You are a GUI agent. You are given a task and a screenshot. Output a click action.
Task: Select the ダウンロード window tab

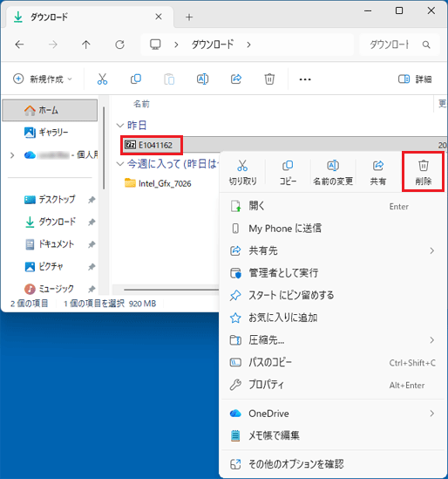(89, 17)
